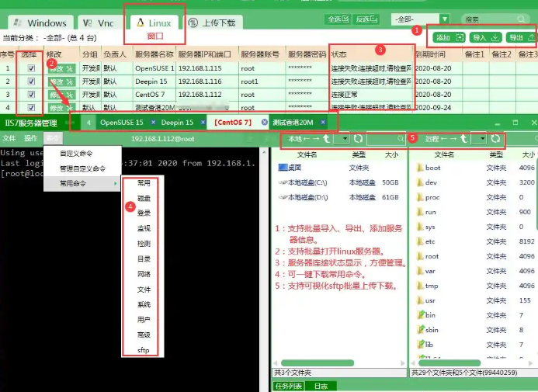Click 全选 to select all servers

pos(338,19)
